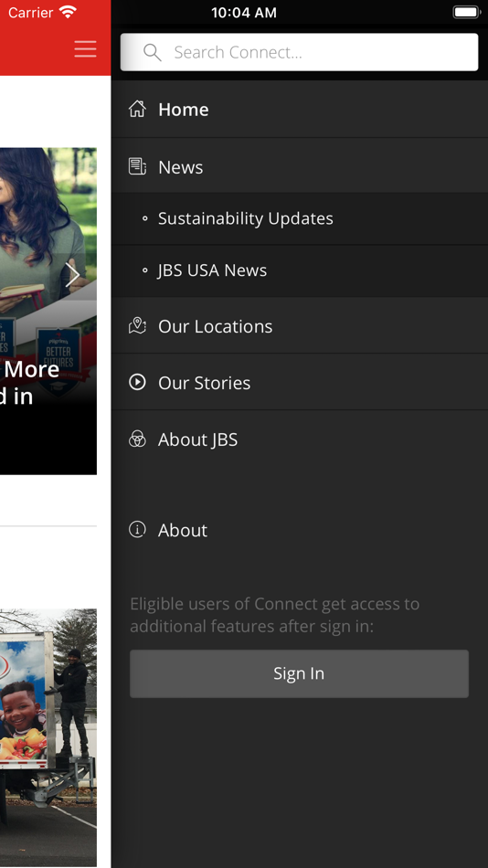This screenshot has height=868, width=488.
Task: Select Sustainability Updates submenu entry
Action: 300,218
